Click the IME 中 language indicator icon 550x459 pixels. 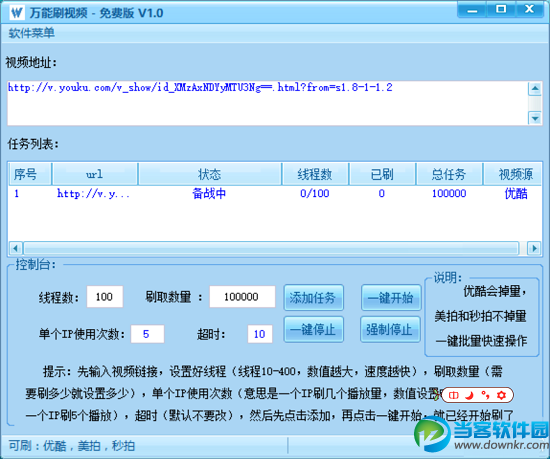click(454, 395)
